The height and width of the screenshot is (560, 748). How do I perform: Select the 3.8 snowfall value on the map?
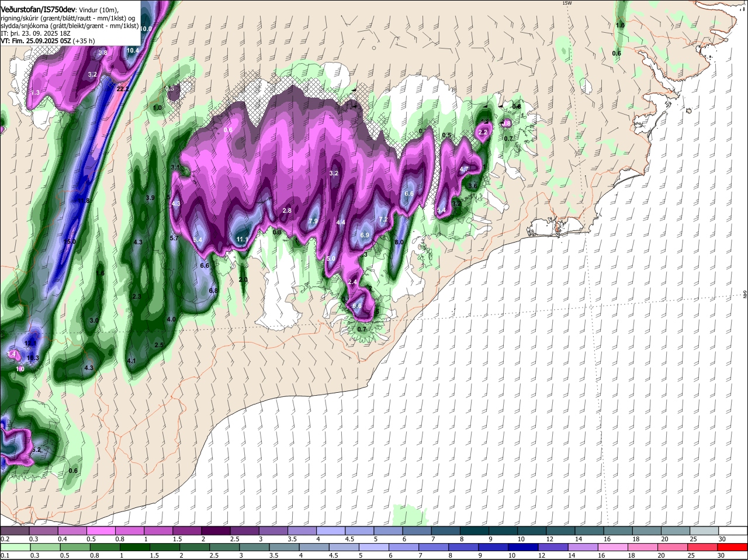click(x=103, y=53)
